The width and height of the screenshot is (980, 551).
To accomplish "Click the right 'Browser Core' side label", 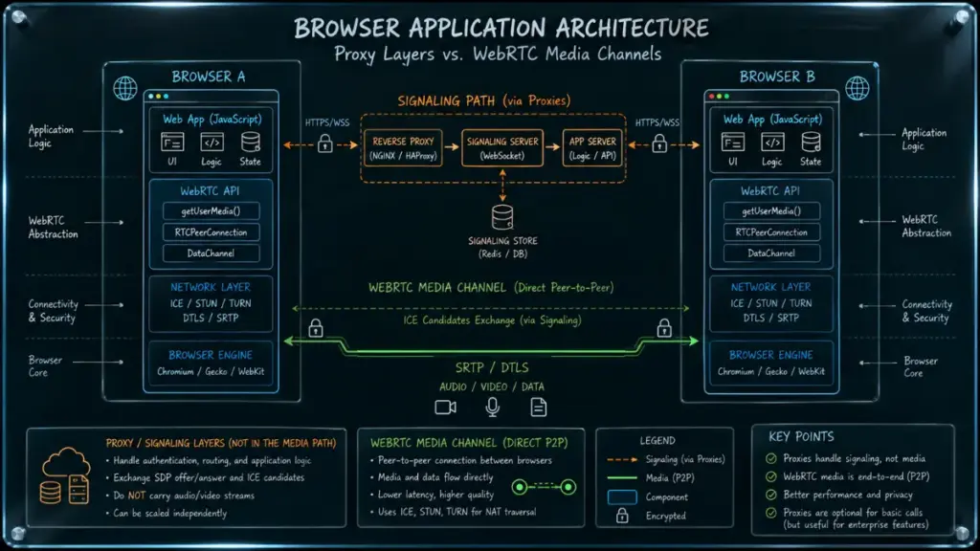I will coord(920,366).
